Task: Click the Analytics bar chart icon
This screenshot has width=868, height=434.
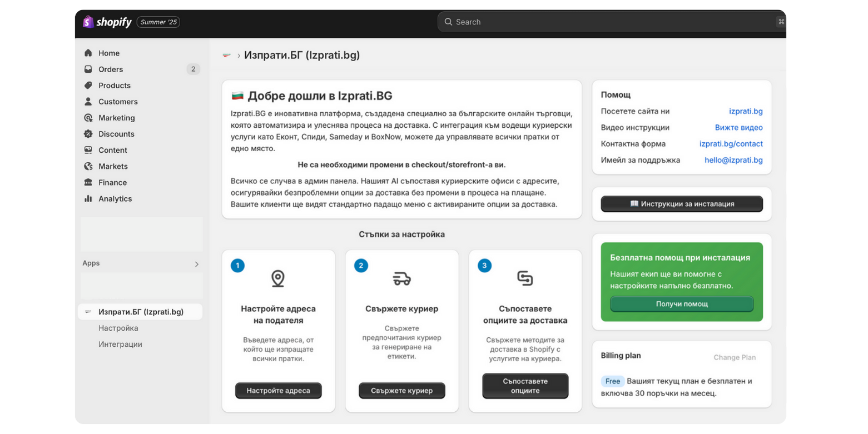Action: point(88,198)
